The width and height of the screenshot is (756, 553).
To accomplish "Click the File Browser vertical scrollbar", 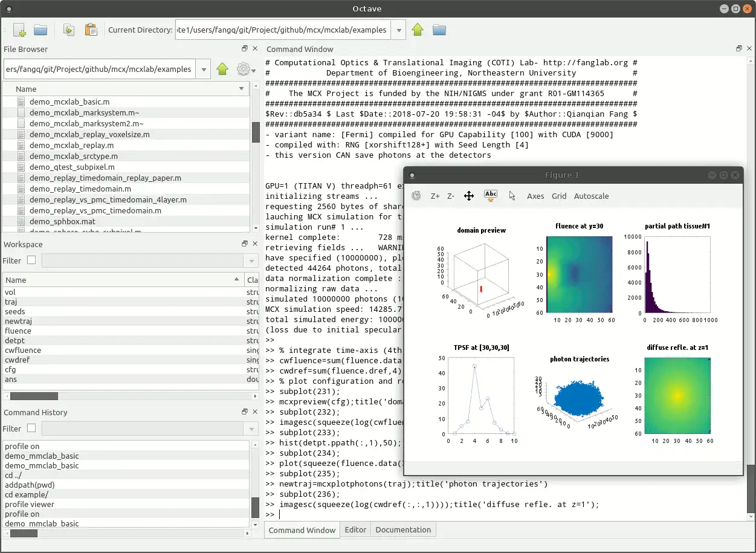I will [x=255, y=158].
